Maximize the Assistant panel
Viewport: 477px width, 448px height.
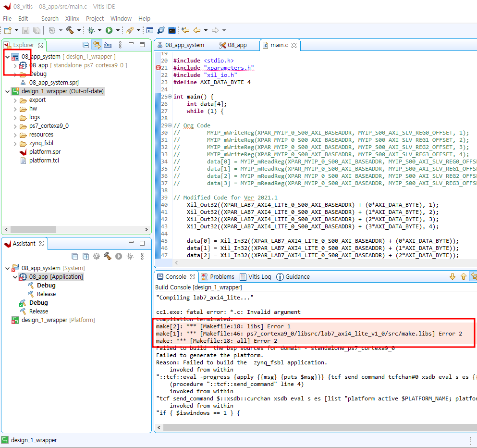(142, 243)
